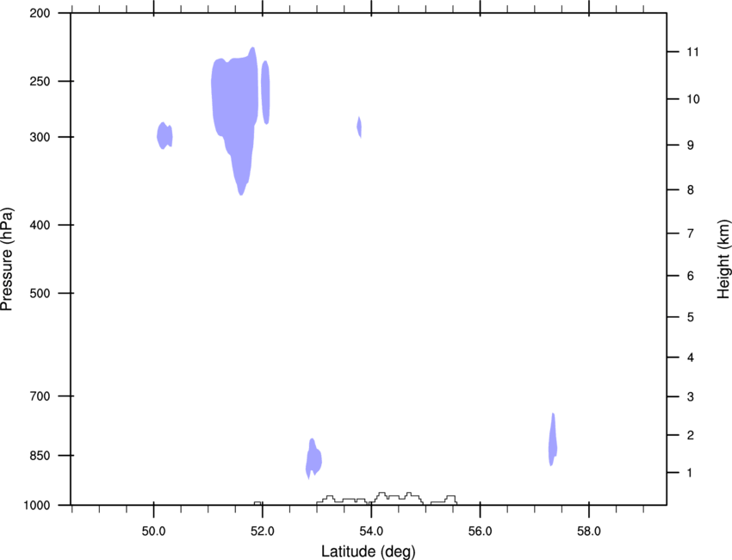The image size is (732, 560).
Task: Click latitude tick label 52.0
Action: pyautogui.click(x=263, y=531)
